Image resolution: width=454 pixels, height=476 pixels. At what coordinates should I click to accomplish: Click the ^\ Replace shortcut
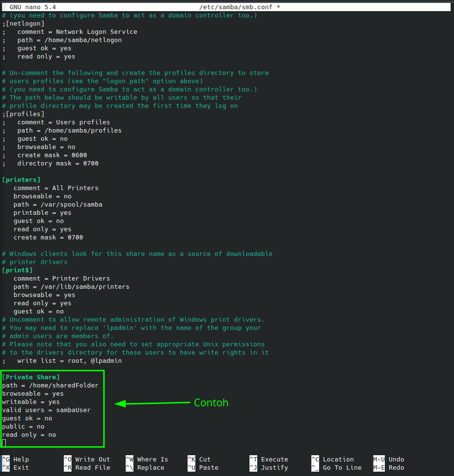point(145,467)
